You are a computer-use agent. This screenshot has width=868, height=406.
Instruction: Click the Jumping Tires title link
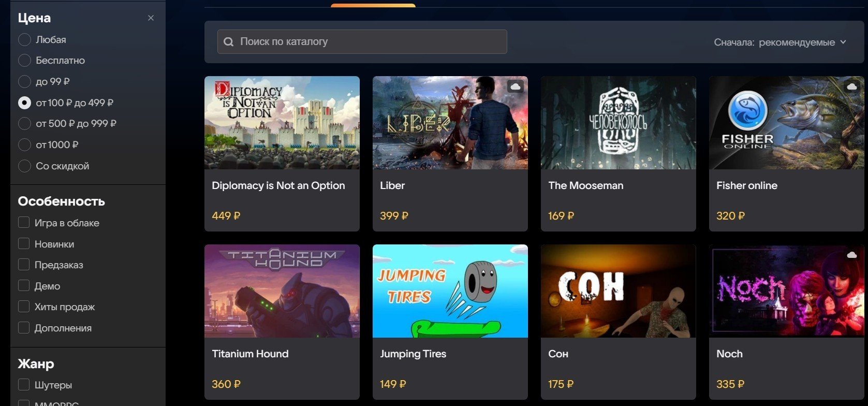point(413,354)
